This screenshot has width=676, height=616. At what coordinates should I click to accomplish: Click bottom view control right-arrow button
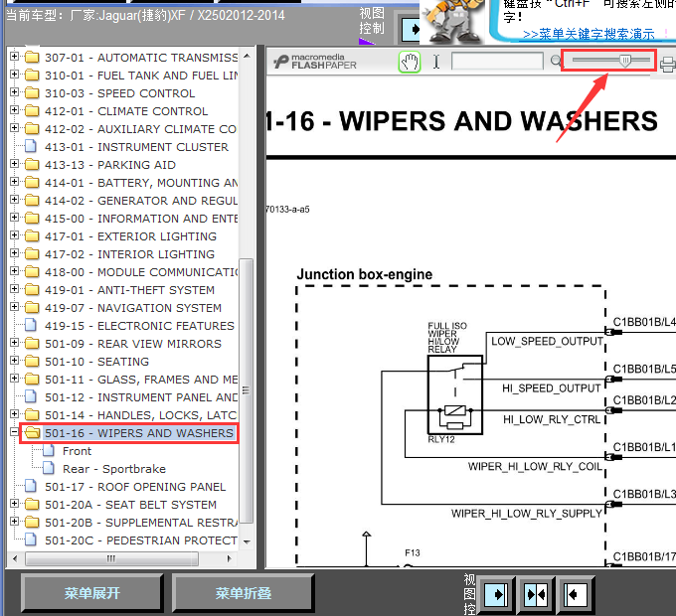click(496, 595)
